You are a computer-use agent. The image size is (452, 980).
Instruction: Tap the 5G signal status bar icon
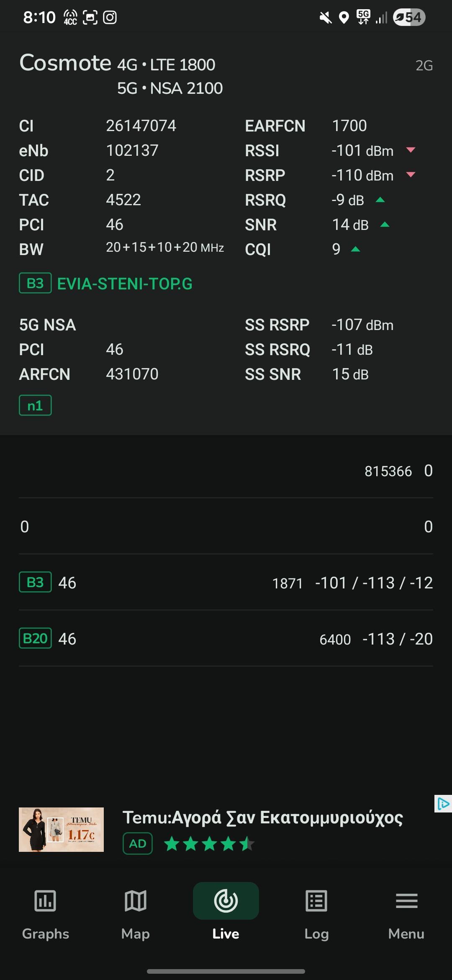coord(363,17)
